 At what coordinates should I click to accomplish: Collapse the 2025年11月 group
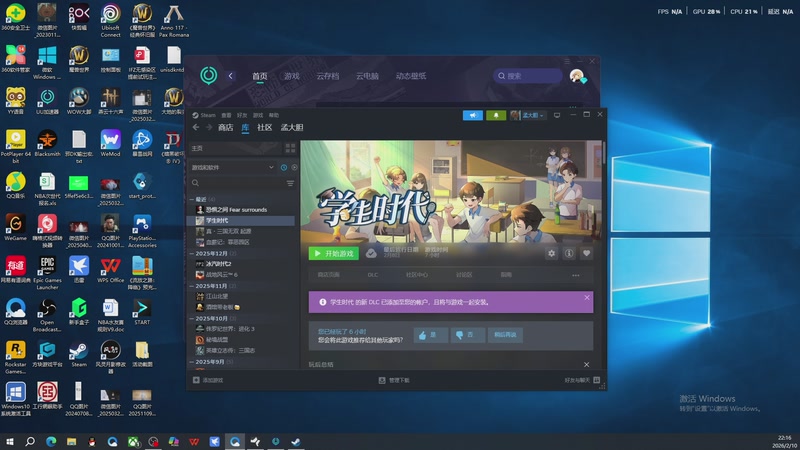[x=192, y=286]
